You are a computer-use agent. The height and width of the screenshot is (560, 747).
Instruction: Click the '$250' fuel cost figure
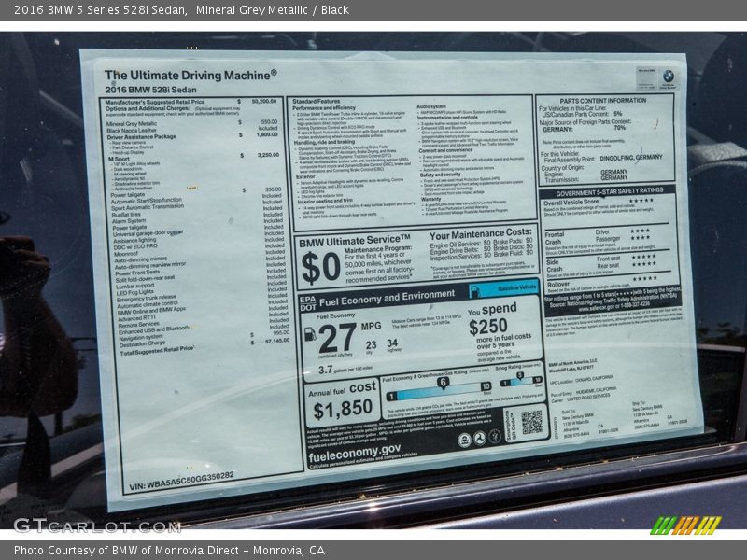click(x=487, y=327)
